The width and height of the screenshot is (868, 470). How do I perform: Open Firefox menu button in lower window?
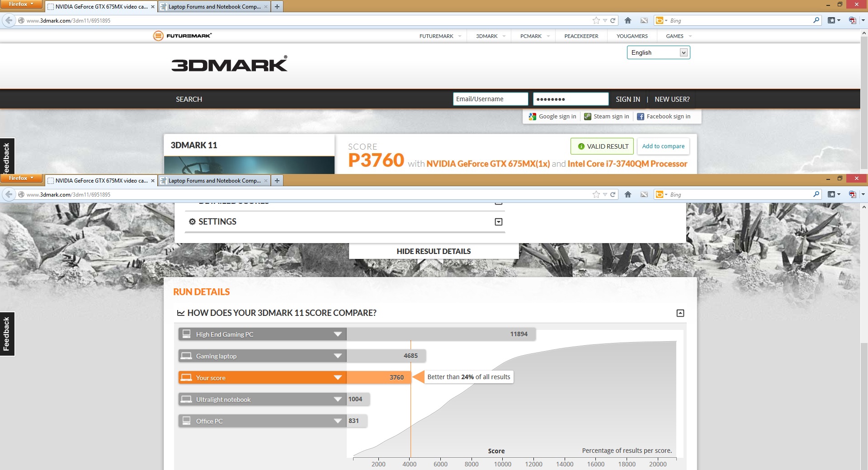pyautogui.click(x=21, y=178)
